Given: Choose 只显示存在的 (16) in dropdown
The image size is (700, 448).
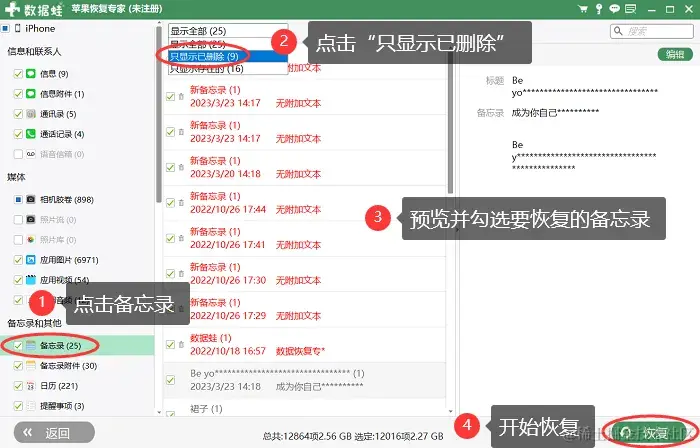Looking at the screenshot, I should point(228,68).
